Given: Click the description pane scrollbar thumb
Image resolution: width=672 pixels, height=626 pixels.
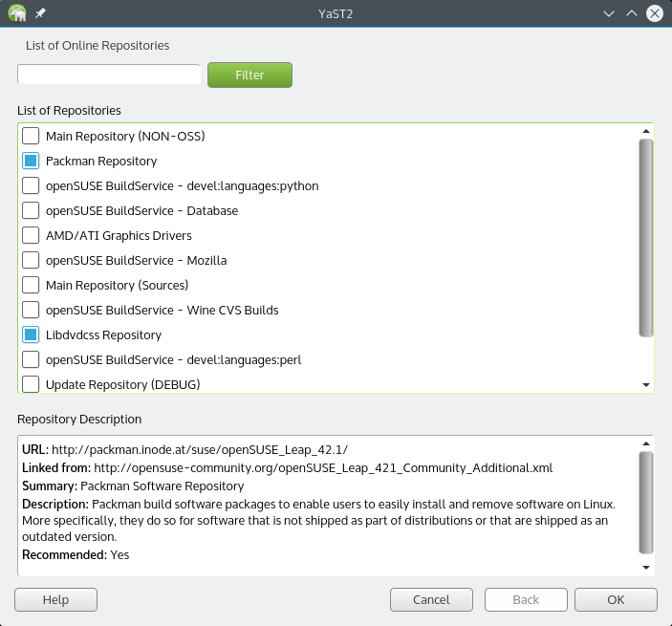Looking at the screenshot, I should pyautogui.click(x=646, y=503).
